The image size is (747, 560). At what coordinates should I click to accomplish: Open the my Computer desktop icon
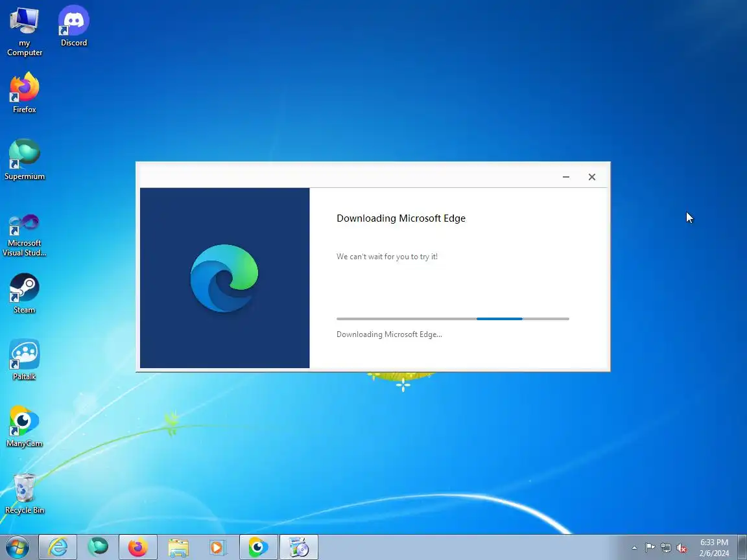[x=24, y=31]
